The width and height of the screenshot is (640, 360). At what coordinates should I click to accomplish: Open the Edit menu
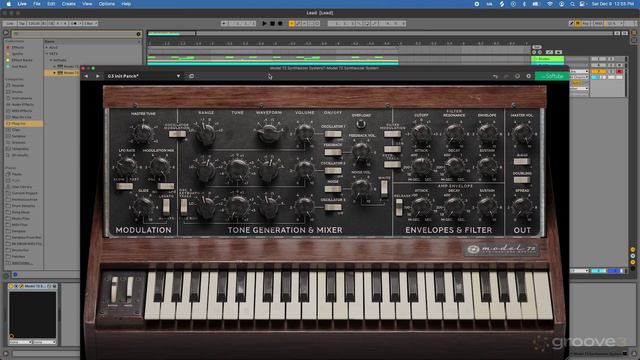[x=51, y=4]
